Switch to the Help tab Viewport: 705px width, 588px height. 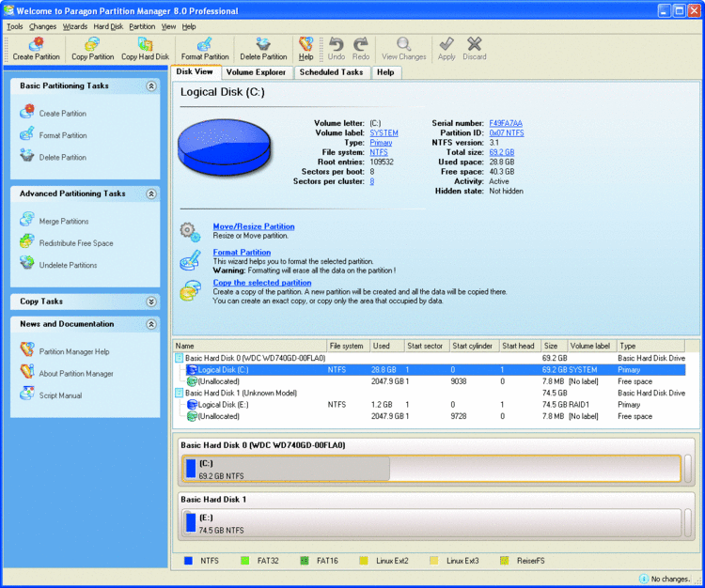[385, 72]
